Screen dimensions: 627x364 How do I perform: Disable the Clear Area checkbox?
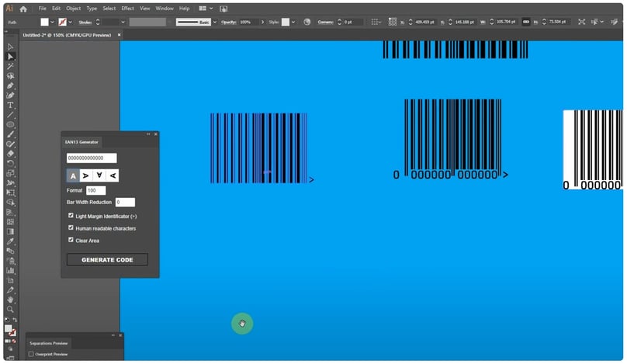click(x=71, y=241)
